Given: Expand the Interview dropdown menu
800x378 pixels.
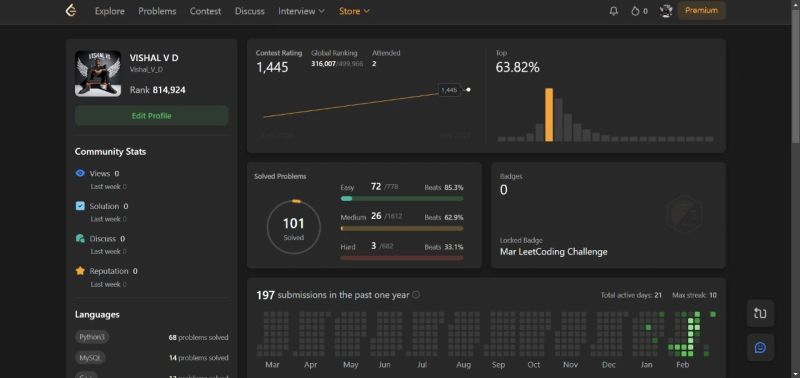Looking at the screenshot, I should pyautogui.click(x=301, y=11).
